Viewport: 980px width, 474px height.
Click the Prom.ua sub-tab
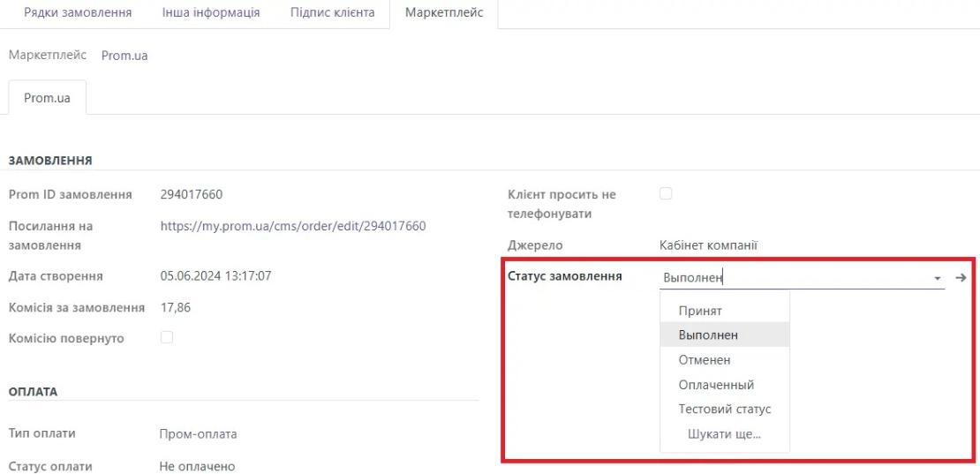pos(47,98)
